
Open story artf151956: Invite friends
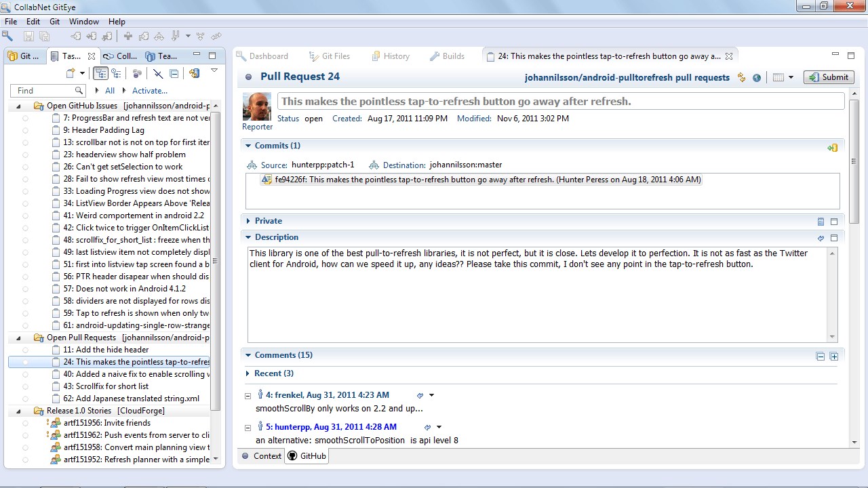point(107,423)
